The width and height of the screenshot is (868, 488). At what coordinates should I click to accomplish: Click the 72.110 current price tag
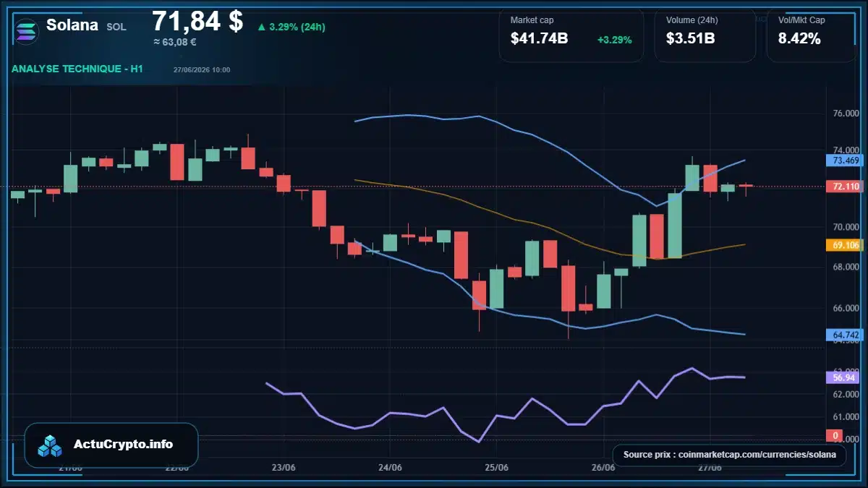[x=846, y=187]
